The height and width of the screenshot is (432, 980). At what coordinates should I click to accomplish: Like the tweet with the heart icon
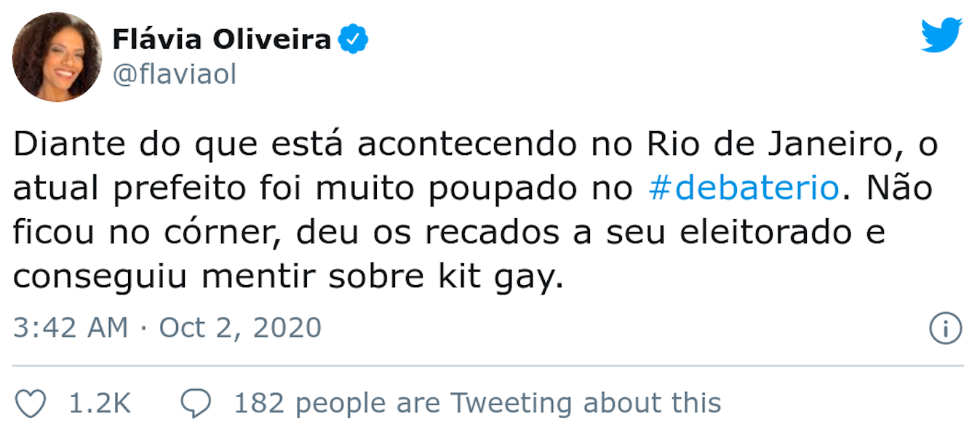click(x=31, y=403)
